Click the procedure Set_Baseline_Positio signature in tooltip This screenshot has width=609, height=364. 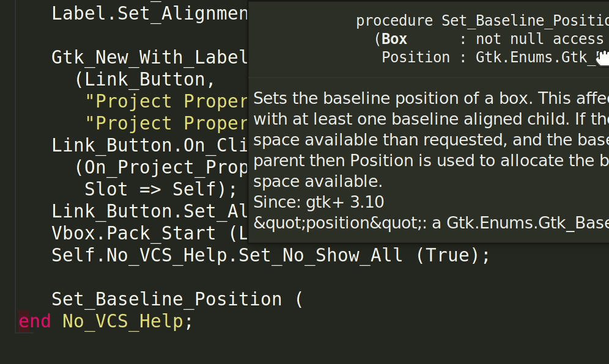point(482,21)
